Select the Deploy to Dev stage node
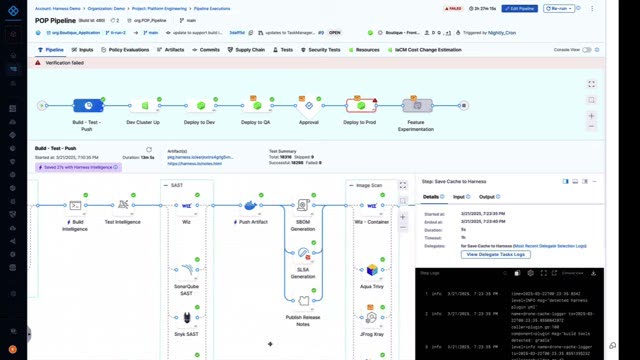This screenshot has width=640, height=360. pos(201,106)
